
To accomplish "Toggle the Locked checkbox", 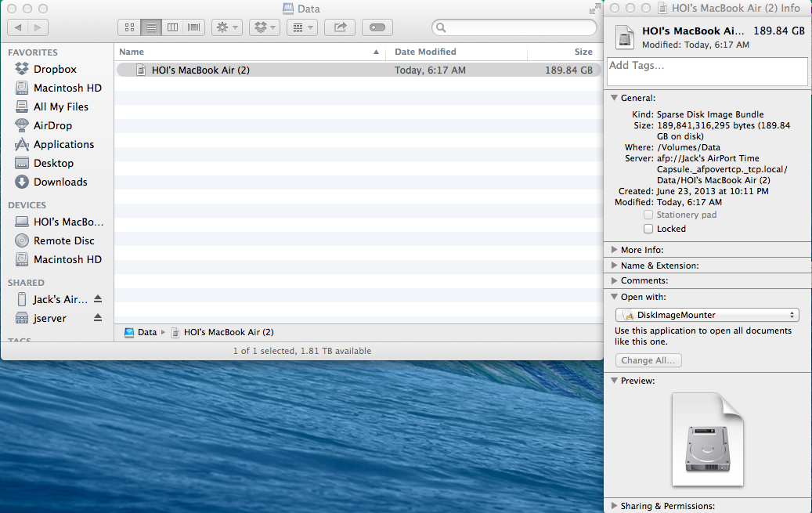I will click(648, 229).
